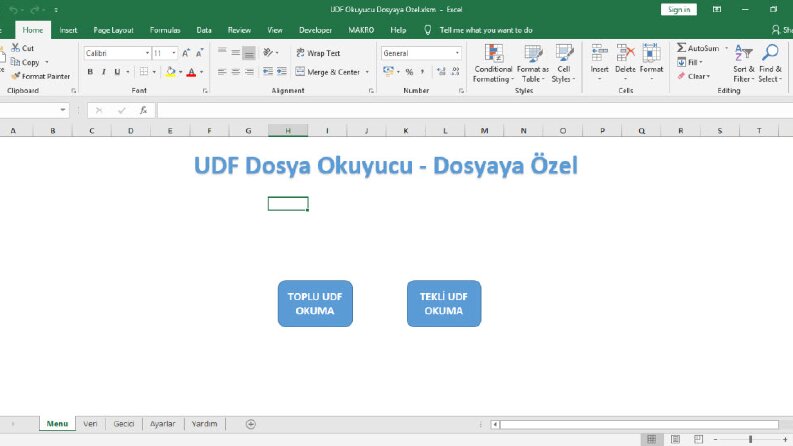The height and width of the screenshot is (446, 793).
Task: Click Decrease Decimal icon
Action: tap(455, 72)
